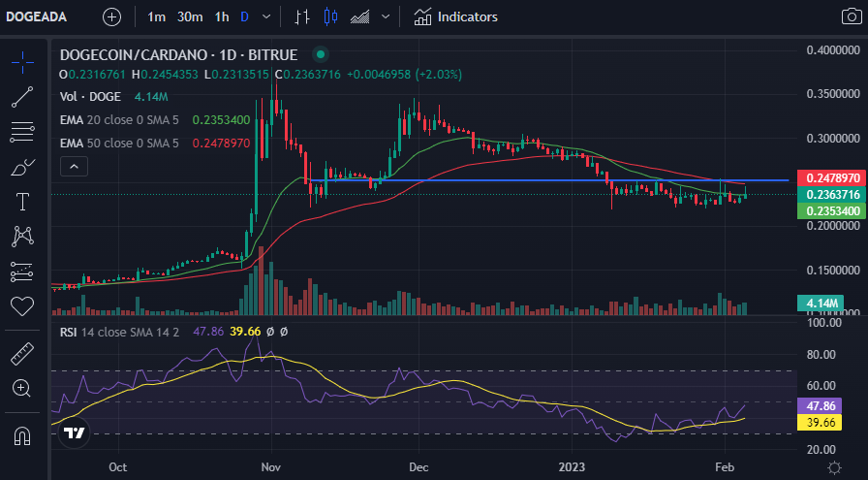The height and width of the screenshot is (480, 868).
Task: Click the 2023 label on the time axis
Action: point(572,467)
